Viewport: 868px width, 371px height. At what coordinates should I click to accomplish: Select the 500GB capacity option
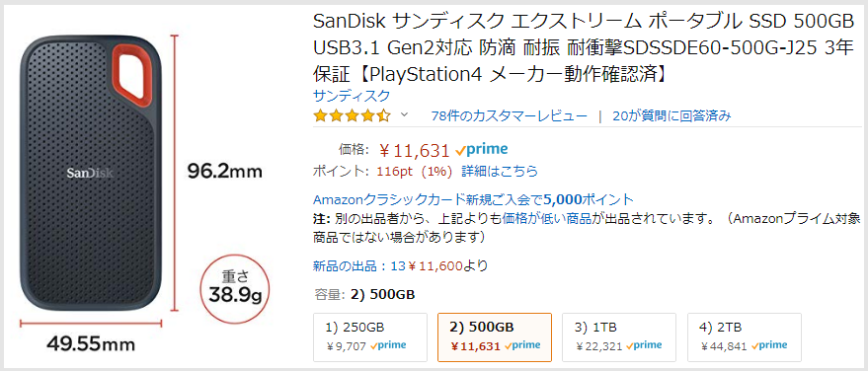coord(495,337)
